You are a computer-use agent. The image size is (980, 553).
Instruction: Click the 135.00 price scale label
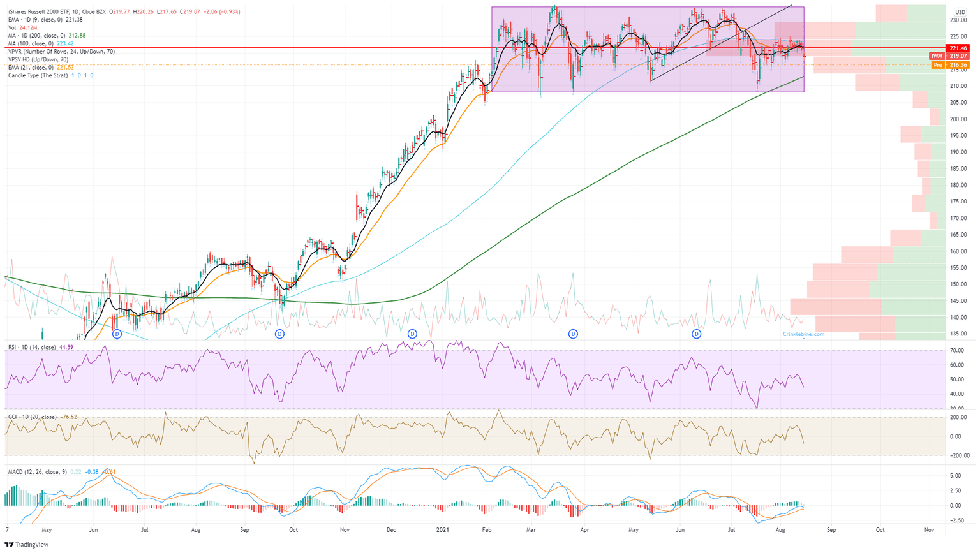[958, 334]
